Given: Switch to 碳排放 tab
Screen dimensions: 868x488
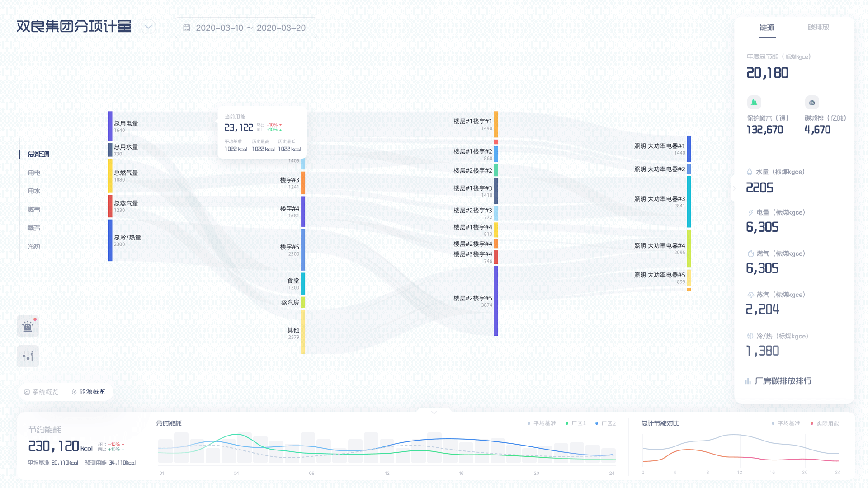Looking at the screenshot, I should pyautogui.click(x=818, y=27).
